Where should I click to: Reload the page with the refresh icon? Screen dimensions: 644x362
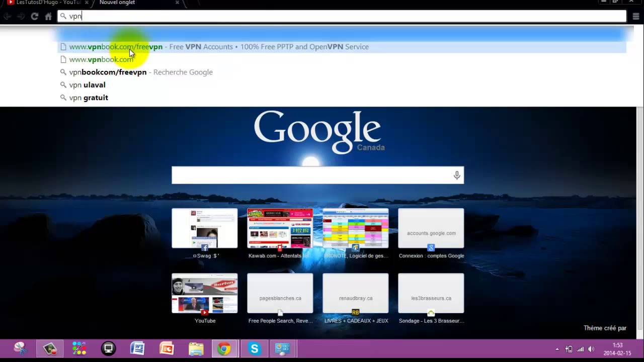point(35,17)
